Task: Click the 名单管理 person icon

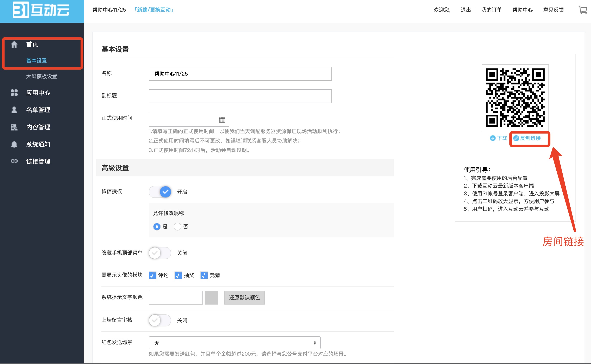Action: coord(14,110)
